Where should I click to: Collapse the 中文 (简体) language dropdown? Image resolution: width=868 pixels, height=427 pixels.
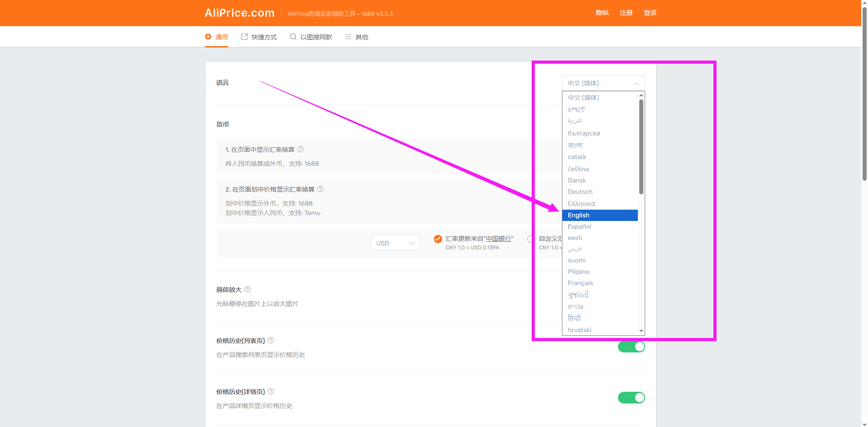point(603,83)
